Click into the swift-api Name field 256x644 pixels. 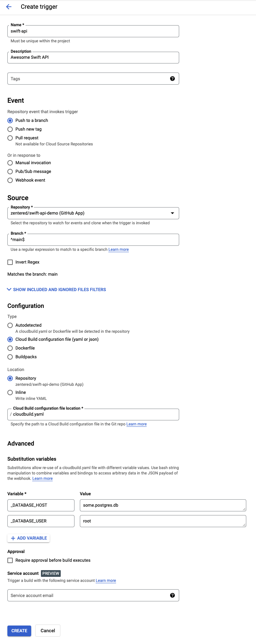pyautogui.click(x=93, y=31)
